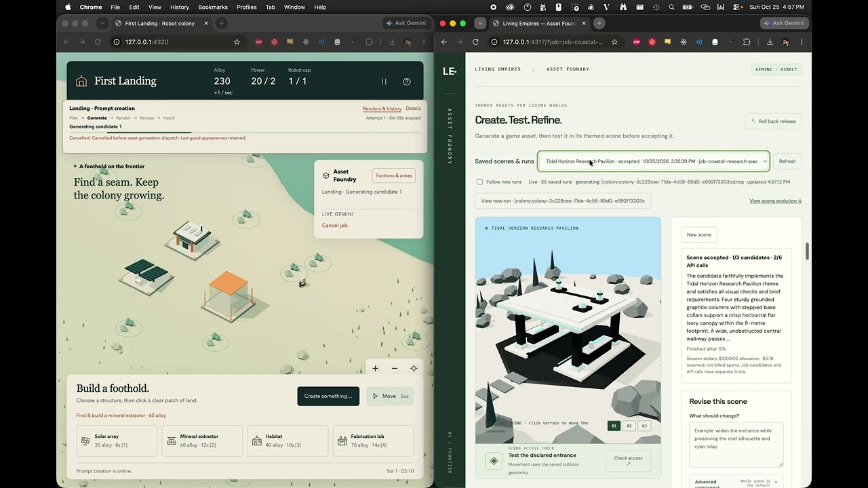Open the Bookmarks menu in the menu bar
This screenshot has height=488, width=868.
click(213, 7)
